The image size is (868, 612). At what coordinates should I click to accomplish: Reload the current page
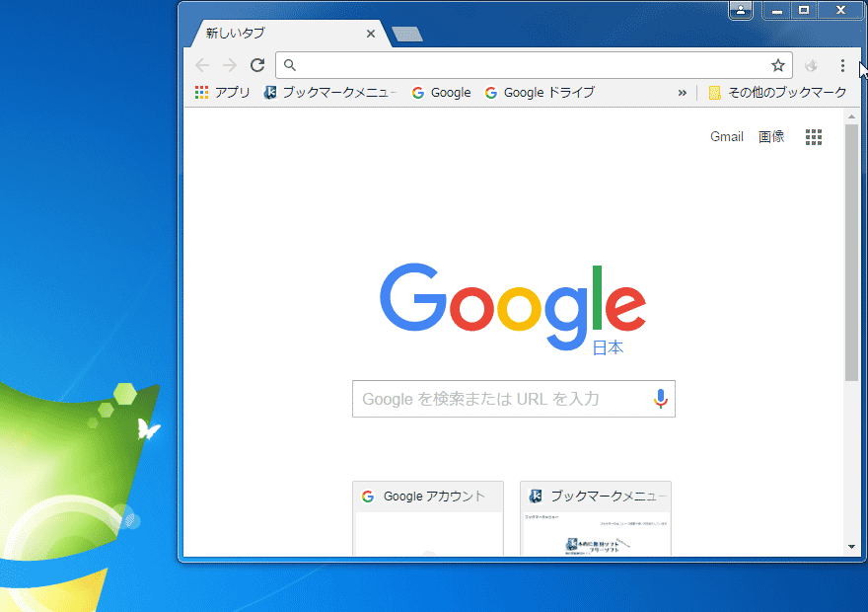click(257, 65)
